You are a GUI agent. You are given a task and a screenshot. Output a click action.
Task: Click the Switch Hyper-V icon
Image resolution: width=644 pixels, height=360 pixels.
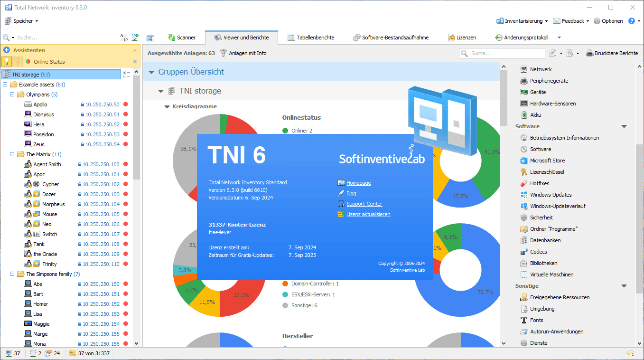(x=36, y=234)
